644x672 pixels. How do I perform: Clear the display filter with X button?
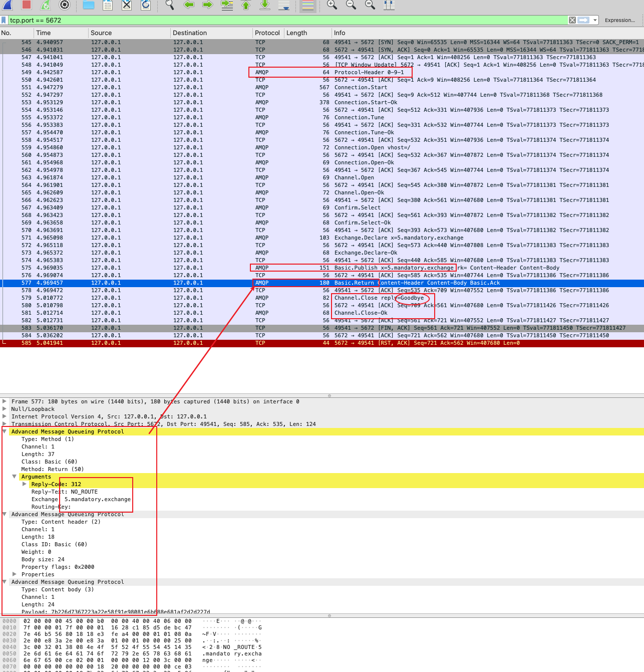click(572, 20)
